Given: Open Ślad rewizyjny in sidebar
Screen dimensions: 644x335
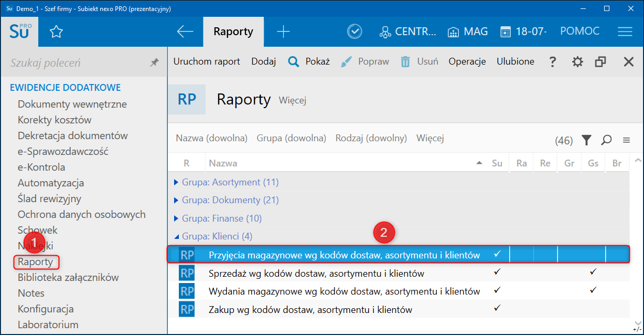Looking at the screenshot, I should coord(49,198).
